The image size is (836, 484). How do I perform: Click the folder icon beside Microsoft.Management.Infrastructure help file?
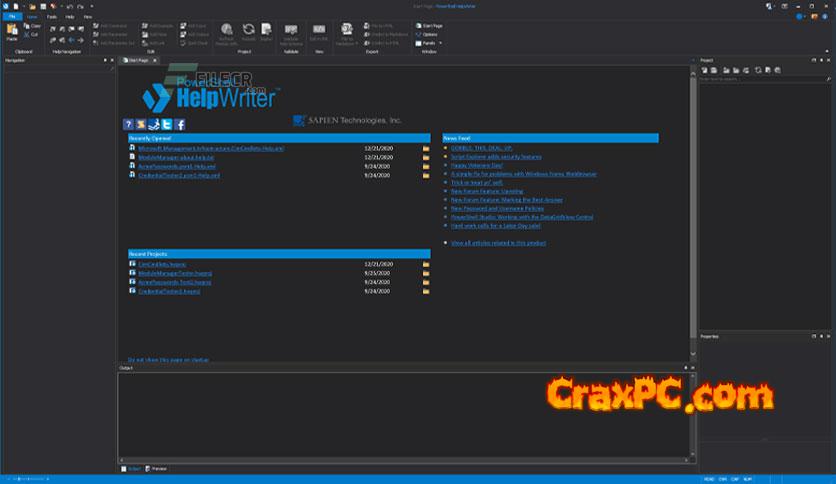pyautogui.click(x=426, y=148)
